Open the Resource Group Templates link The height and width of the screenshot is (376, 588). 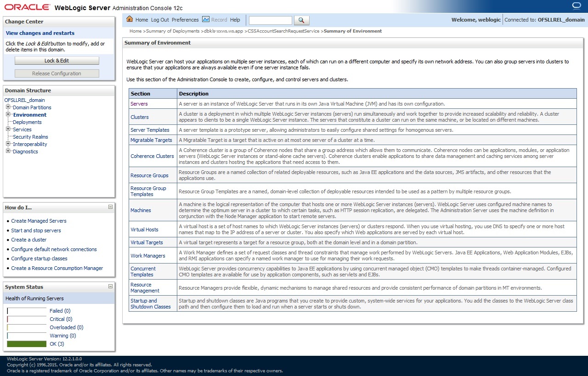click(x=148, y=191)
